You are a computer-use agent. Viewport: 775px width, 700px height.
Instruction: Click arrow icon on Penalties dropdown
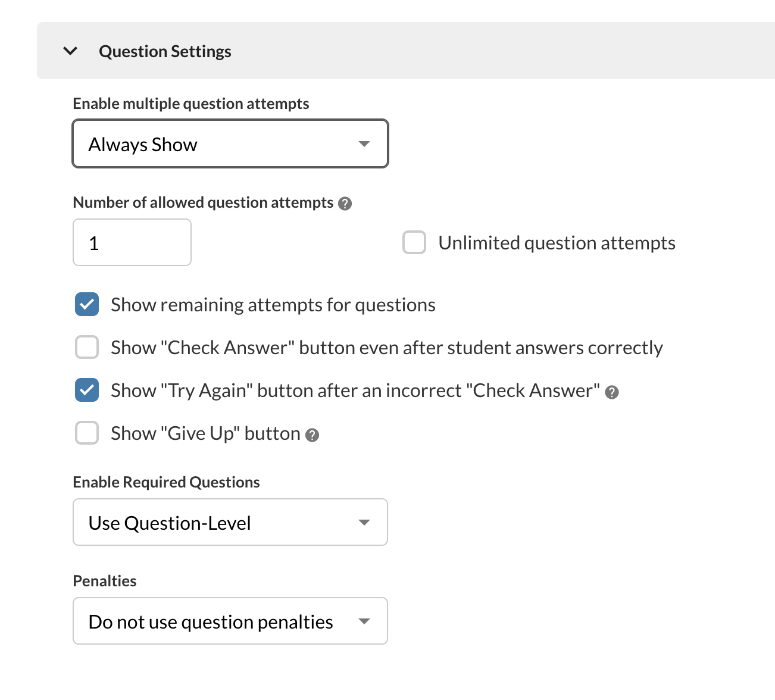[x=364, y=621]
